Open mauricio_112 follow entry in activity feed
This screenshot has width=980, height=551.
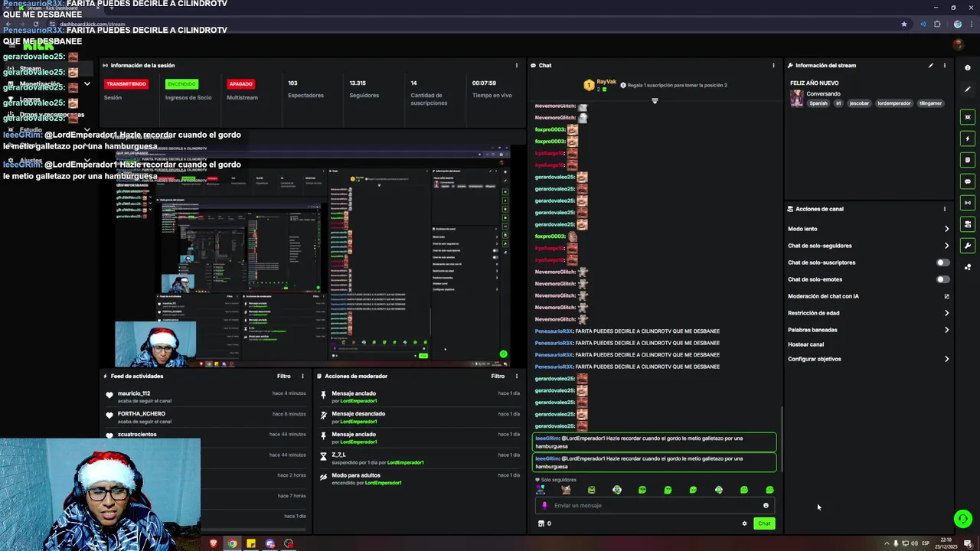[207, 396]
